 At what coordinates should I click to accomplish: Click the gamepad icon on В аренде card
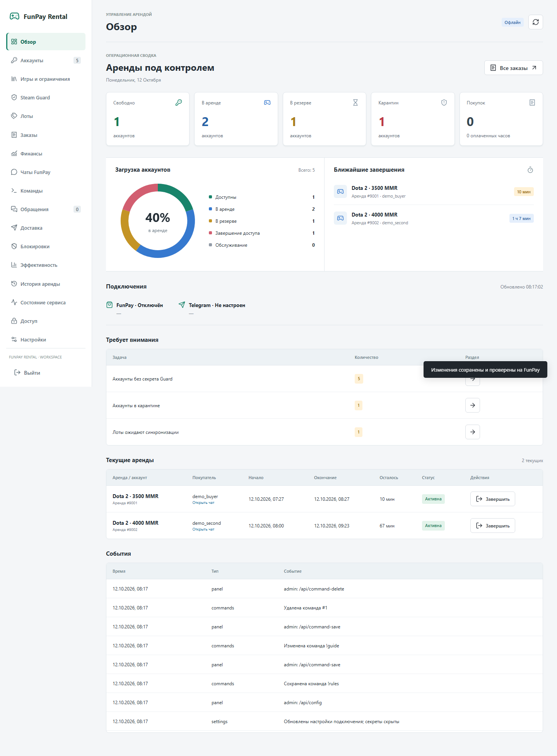tap(267, 102)
